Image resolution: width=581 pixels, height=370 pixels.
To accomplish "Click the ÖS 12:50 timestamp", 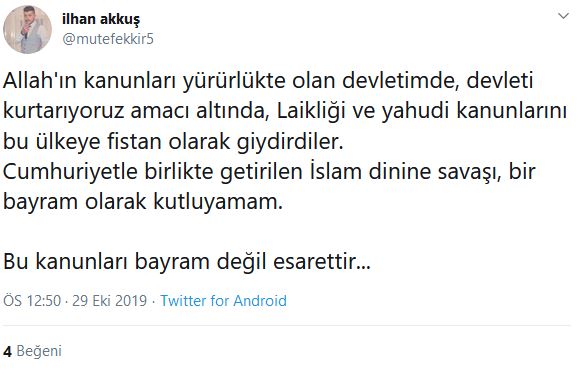I will [x=32, y=300].
